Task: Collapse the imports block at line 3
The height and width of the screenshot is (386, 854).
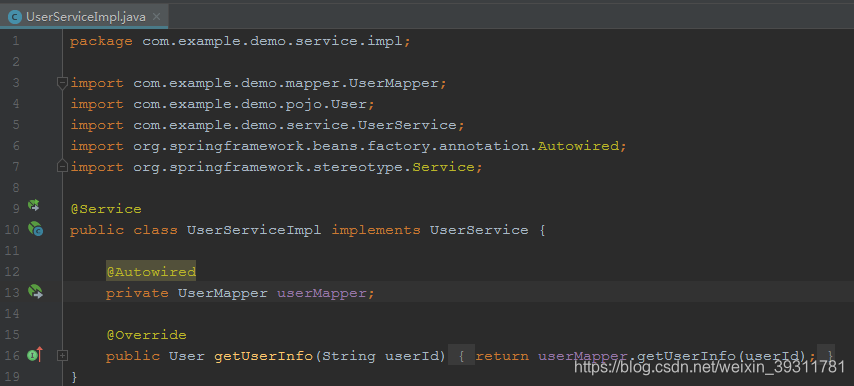Action: pos(63,83)
